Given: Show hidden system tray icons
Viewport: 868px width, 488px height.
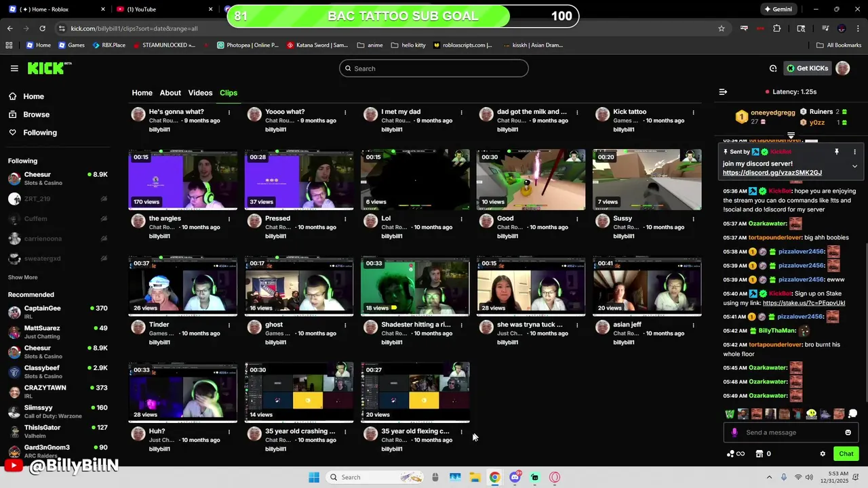Looking at the screenshot, I should point(770,477).
